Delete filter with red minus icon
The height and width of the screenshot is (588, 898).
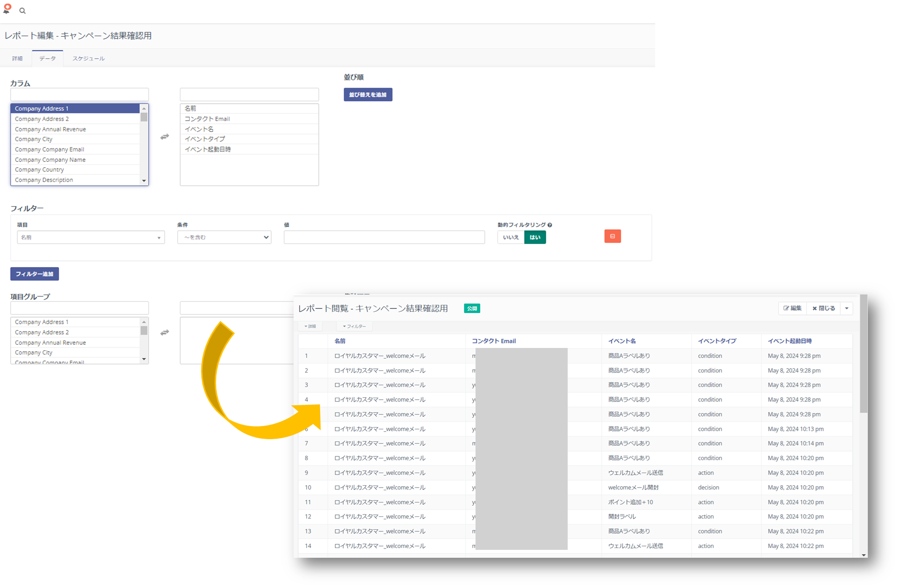pos(612,236)
